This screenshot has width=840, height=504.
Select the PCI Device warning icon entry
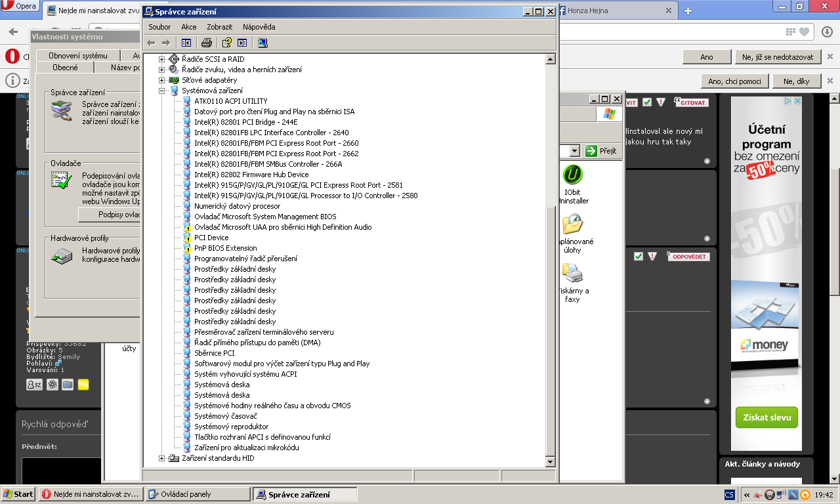(x=211, y=238)
